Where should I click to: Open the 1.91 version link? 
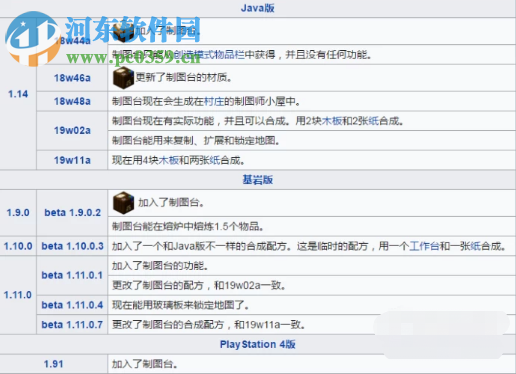(x=53, y=364)
